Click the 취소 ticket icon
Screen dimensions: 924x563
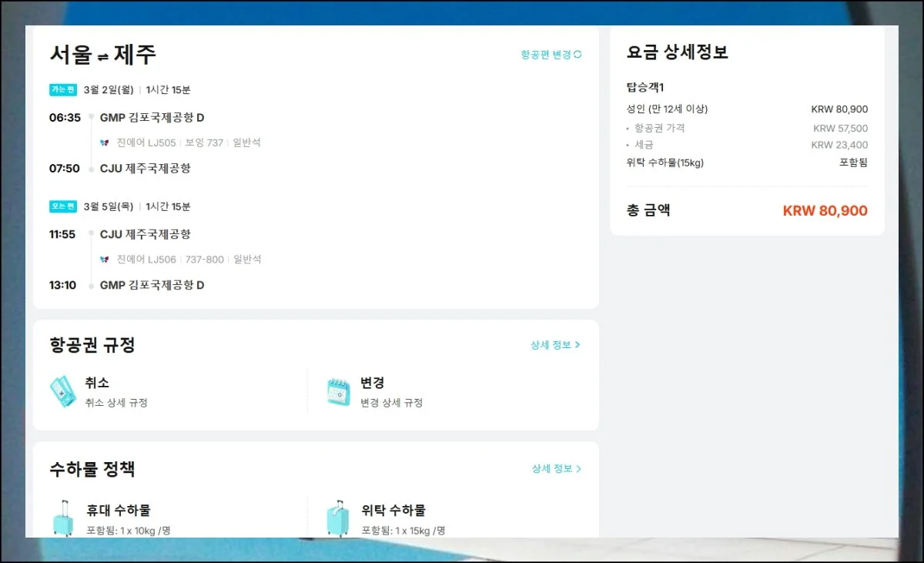62,391
